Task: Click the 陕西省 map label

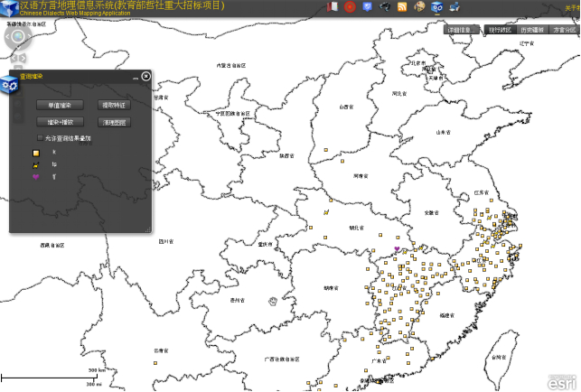Action: [x=286, y=155]
